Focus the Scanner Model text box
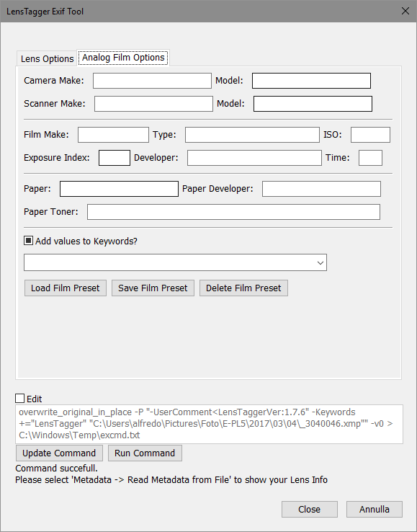Viewport: 417px width, 532px height. click(313, 104)
